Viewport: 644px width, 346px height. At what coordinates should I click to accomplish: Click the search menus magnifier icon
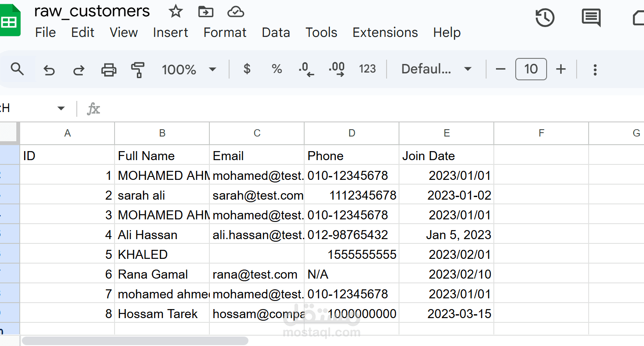(17, 69)
